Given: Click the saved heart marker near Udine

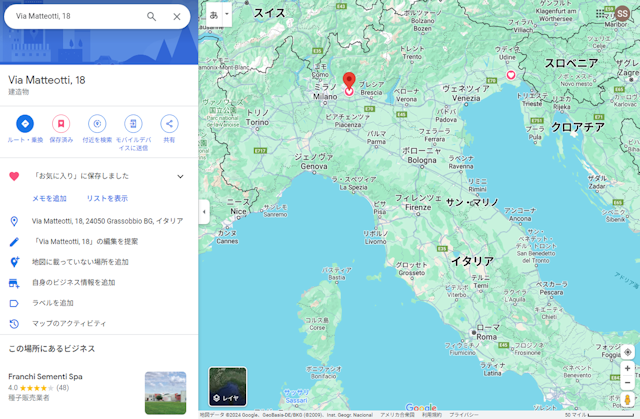Looking at the screenshot, I should pos(511,75).
